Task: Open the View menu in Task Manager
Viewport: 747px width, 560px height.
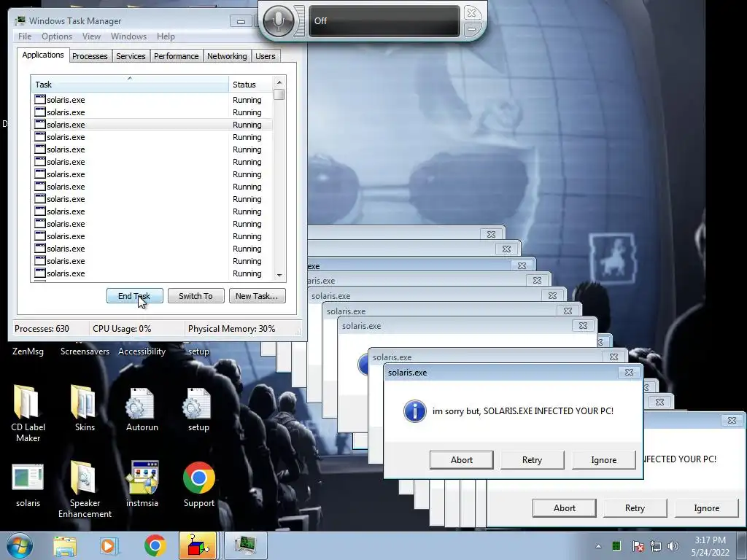Action: 91,36
